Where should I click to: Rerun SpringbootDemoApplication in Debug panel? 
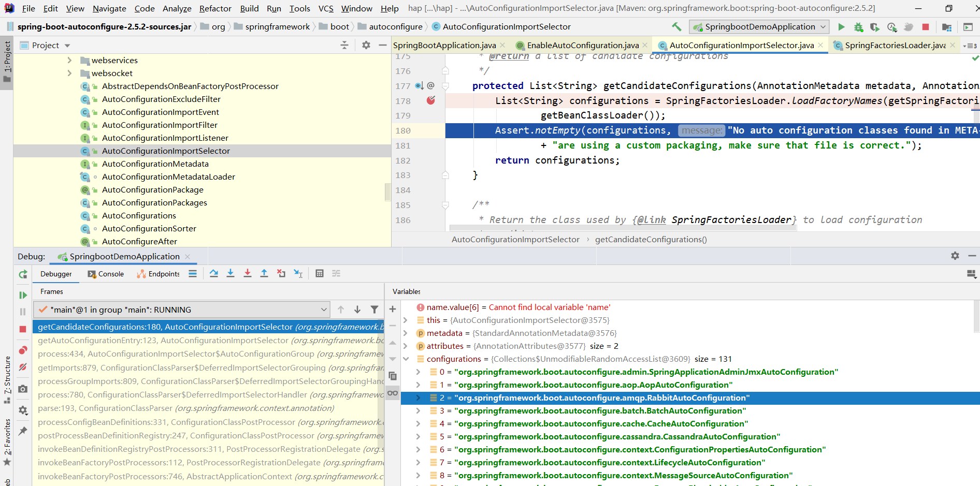[x=23, y=274]
